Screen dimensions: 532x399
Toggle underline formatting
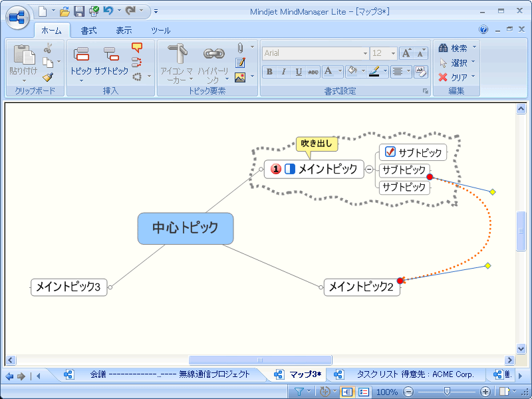tap(299, 72)
